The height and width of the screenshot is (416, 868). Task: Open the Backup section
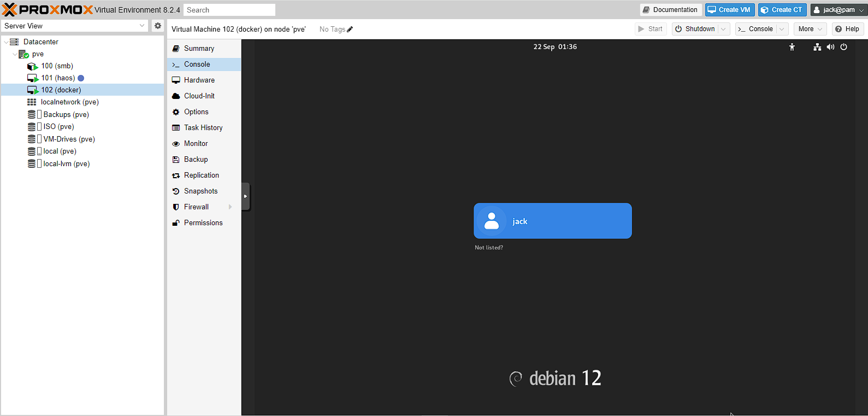tap(204, 160)
